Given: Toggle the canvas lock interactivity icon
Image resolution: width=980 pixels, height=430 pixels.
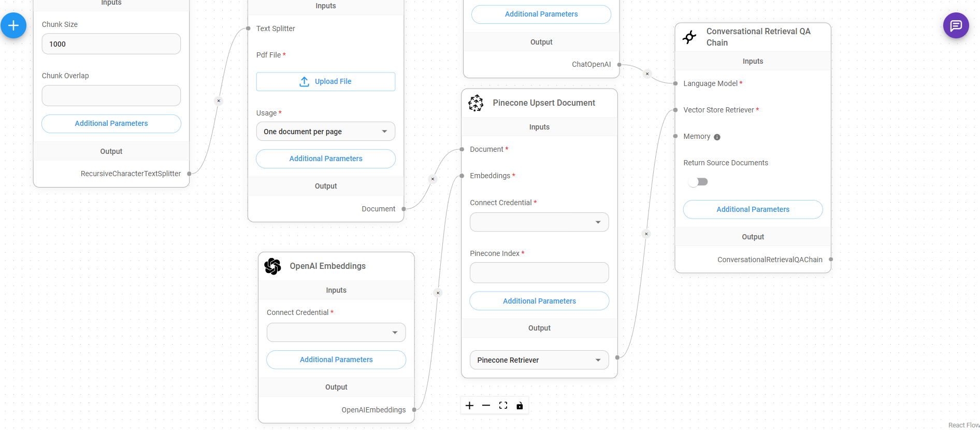Looking at the screenshot, I should [x=520, y=406].
